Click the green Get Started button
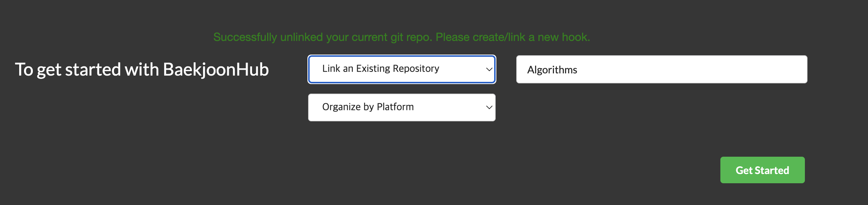Screen dimensions: 868x205 coord(762,170)
